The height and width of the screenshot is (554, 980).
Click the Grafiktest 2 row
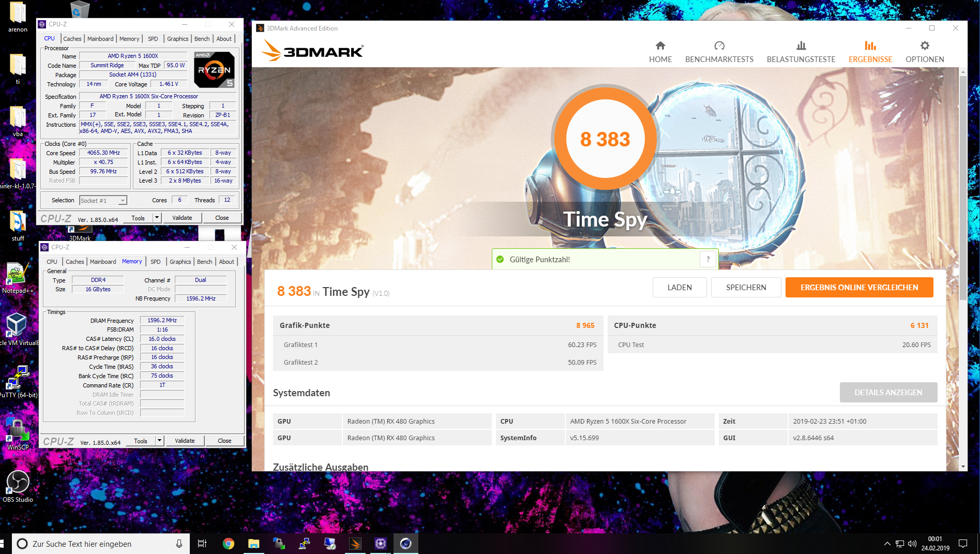[x=439, y=362]
